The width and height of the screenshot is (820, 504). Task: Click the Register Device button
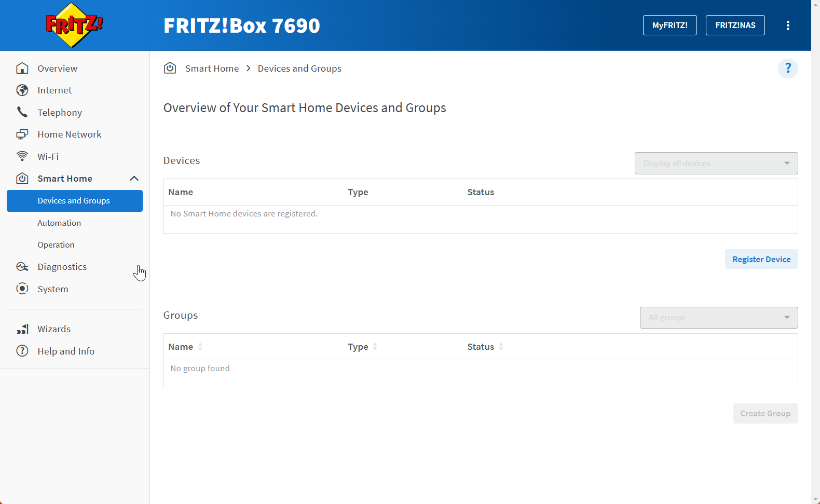tap(761, 259)
